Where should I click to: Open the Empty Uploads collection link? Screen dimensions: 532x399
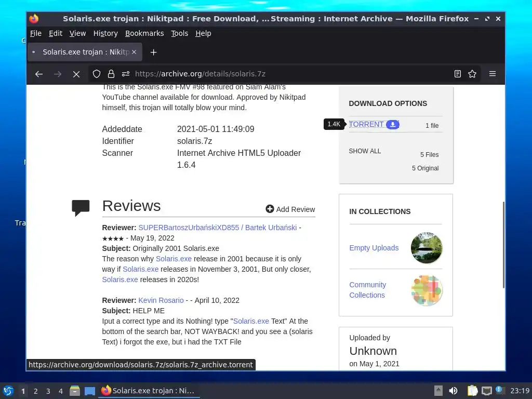pyautogui.click(x=374, y=248)
